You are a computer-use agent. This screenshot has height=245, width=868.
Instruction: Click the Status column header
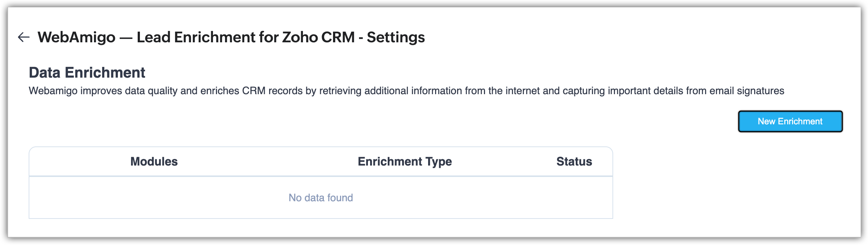click(x=574, y=161)
